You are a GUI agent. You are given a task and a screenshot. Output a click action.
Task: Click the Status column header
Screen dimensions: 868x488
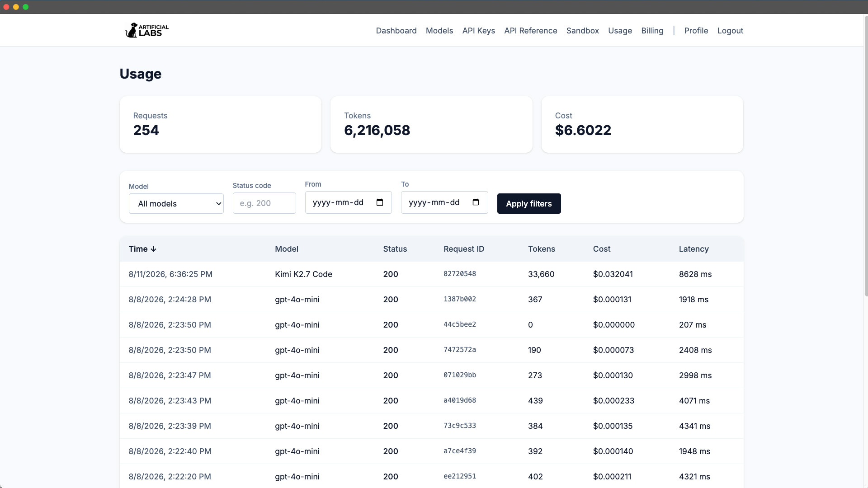click(x=395, y=249)
